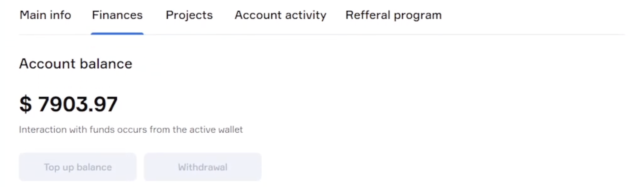Click the Top up balance button
Screen dimensions: 644x187
pos(77,167)
